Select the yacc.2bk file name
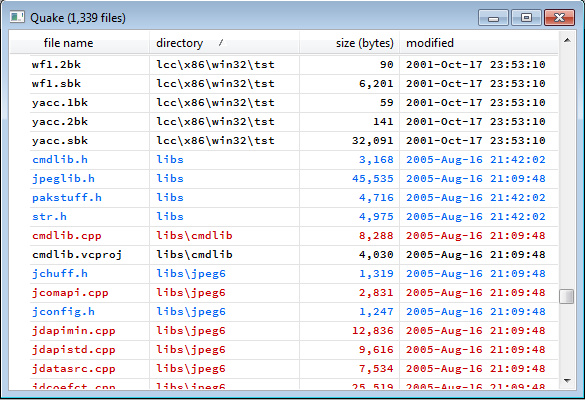The width and height of the screenshot is (585, 400). (x=60, y=122)
